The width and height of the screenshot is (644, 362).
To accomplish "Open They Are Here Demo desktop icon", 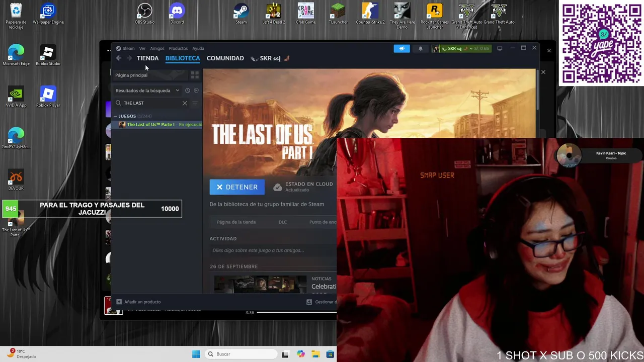I will pos(403,17).
